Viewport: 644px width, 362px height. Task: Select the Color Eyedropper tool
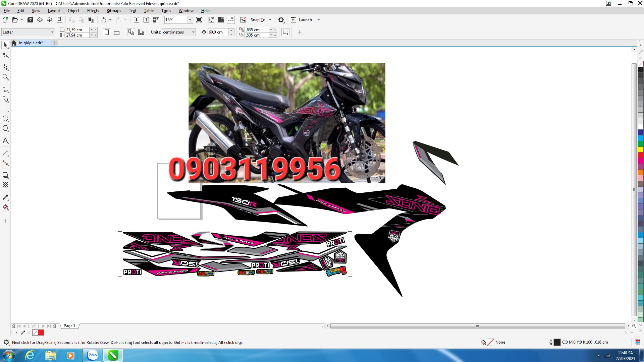point(5,197)
